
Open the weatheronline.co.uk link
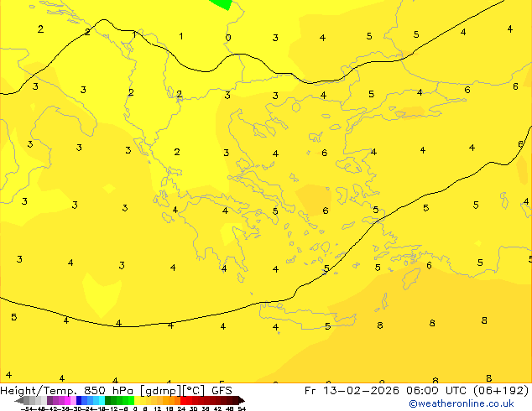click(x=462, y=403)
